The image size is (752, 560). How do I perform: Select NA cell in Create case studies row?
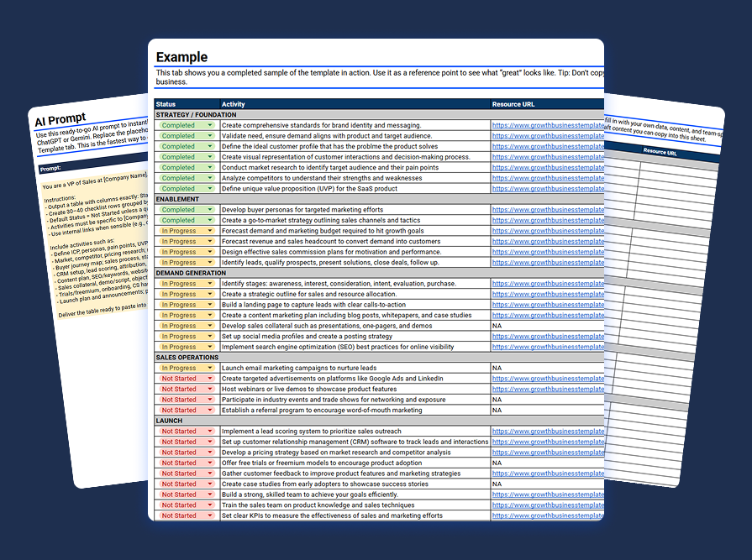tap(547, 484)
